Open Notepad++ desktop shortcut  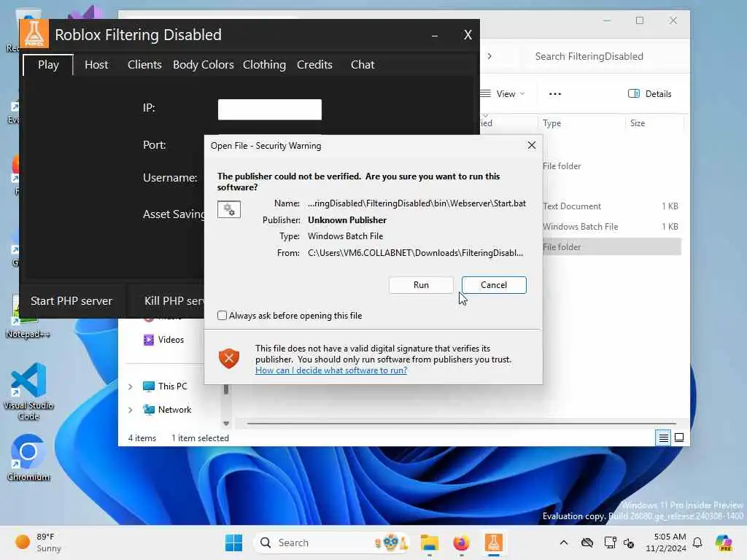(28, 316)
